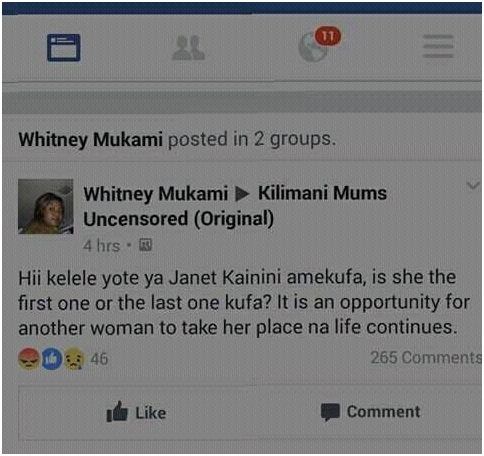Click the Comment button
The height and width of the screenshot is (456, 484).
[370, 412]
